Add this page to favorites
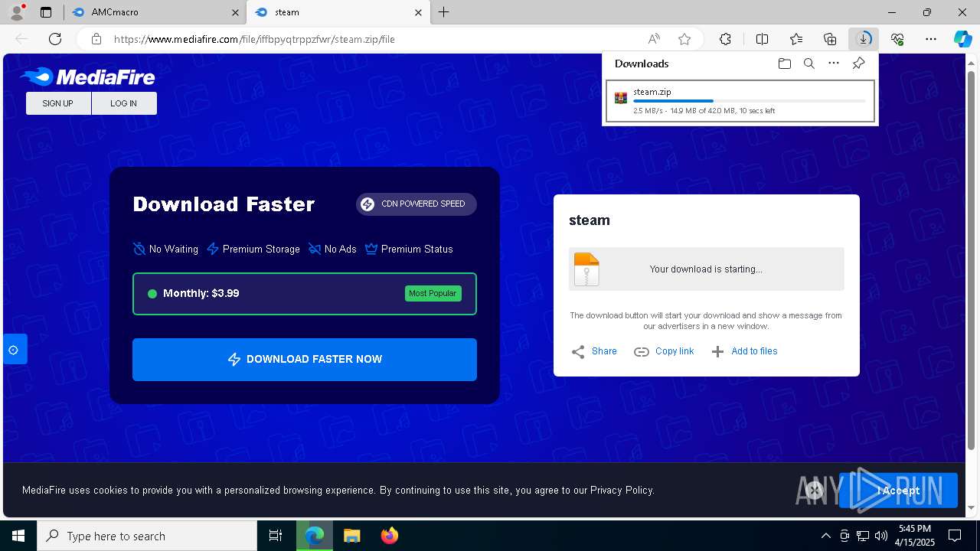Viewport: 980px width, 551px height. tap(684, 39)
